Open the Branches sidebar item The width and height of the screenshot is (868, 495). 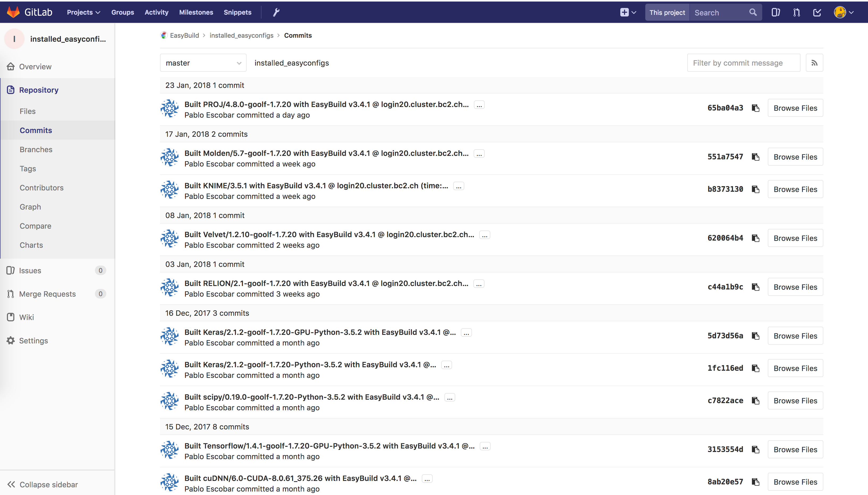[36, 150]
